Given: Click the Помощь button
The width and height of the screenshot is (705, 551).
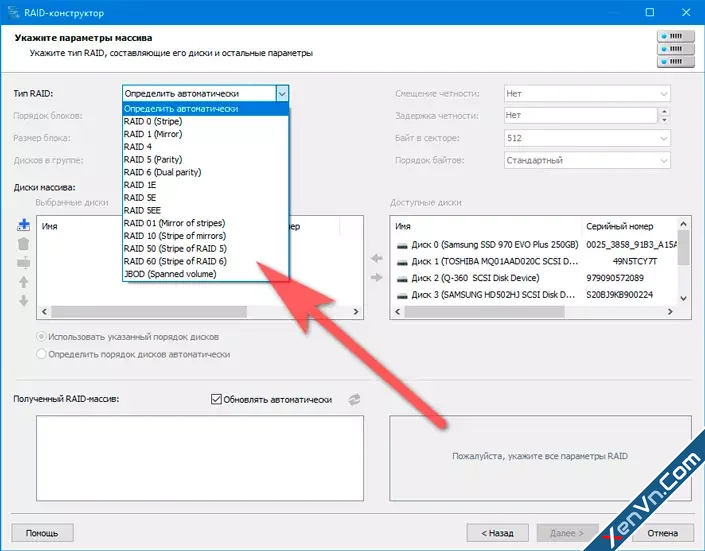Looking at the screenshot, I should [x=42, y=533].
